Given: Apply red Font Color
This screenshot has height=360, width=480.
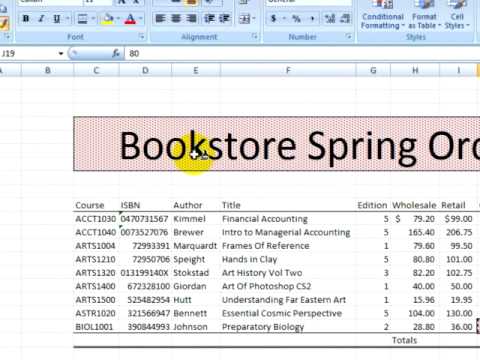Looking at the screenshot, I should pyautogui.click(x=130, y=19).
